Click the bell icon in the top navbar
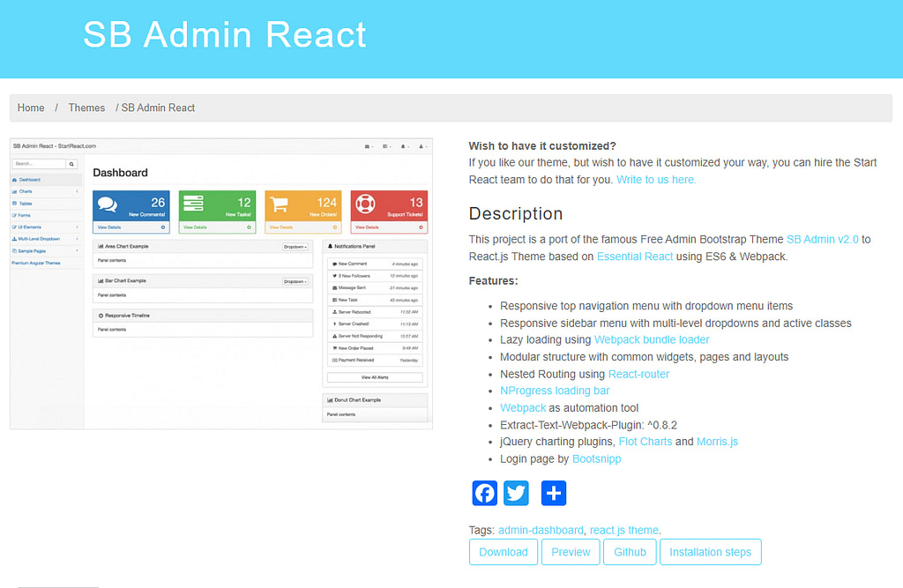This screenshot has height=588, width=903. (403, 146)
